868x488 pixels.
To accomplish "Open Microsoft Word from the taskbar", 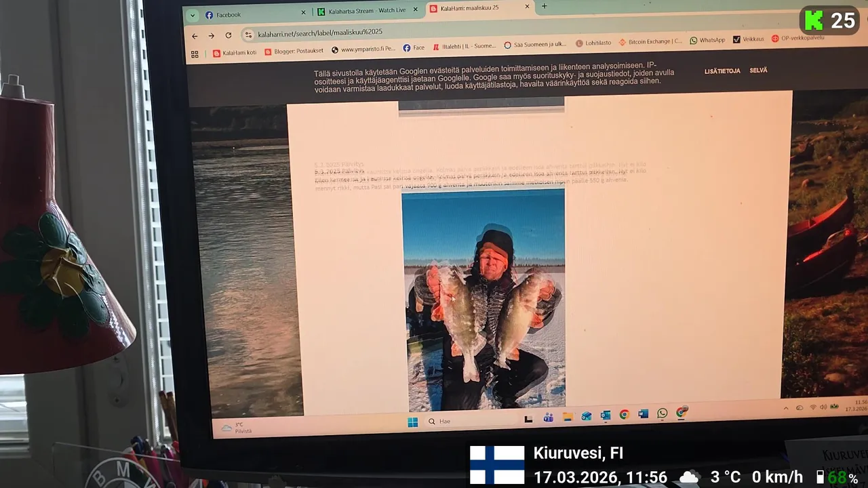I will pyautogui.click(x=644, y=413).
